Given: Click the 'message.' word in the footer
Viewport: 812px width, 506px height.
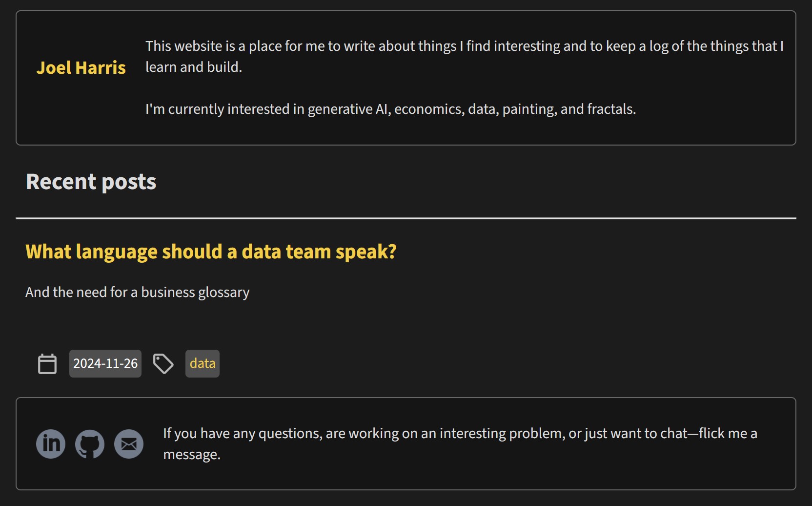Looking at the screenshot, I should (x=192, y=454).
